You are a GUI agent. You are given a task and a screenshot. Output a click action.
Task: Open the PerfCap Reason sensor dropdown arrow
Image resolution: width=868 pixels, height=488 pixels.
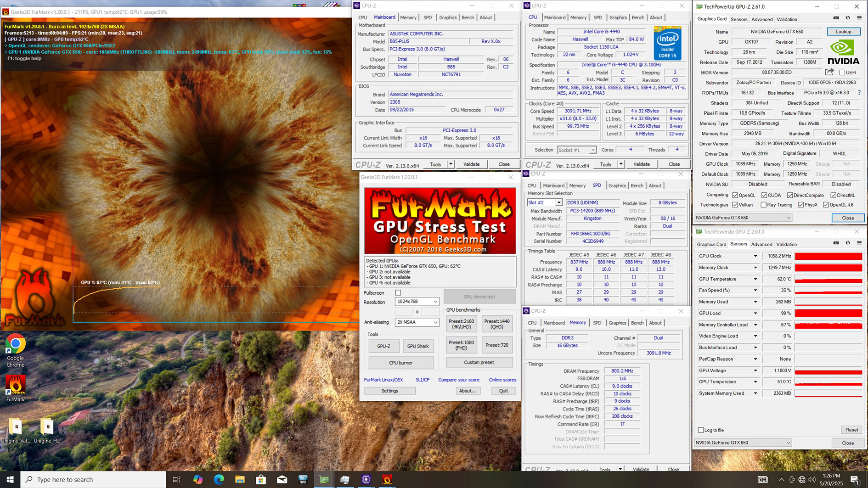[755, 359]
